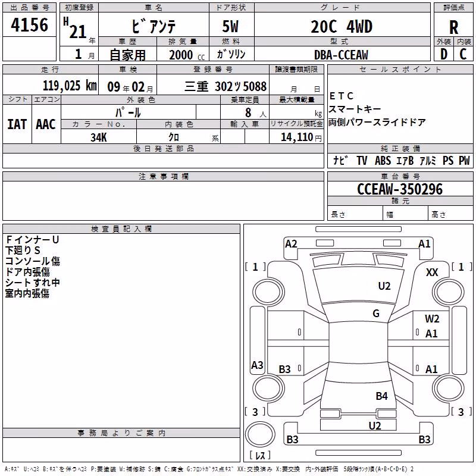The height and width of the screenshot is (476, 476).
Task: Select the "U2" mark on rear gate
Action: click(x=375, y=426)
